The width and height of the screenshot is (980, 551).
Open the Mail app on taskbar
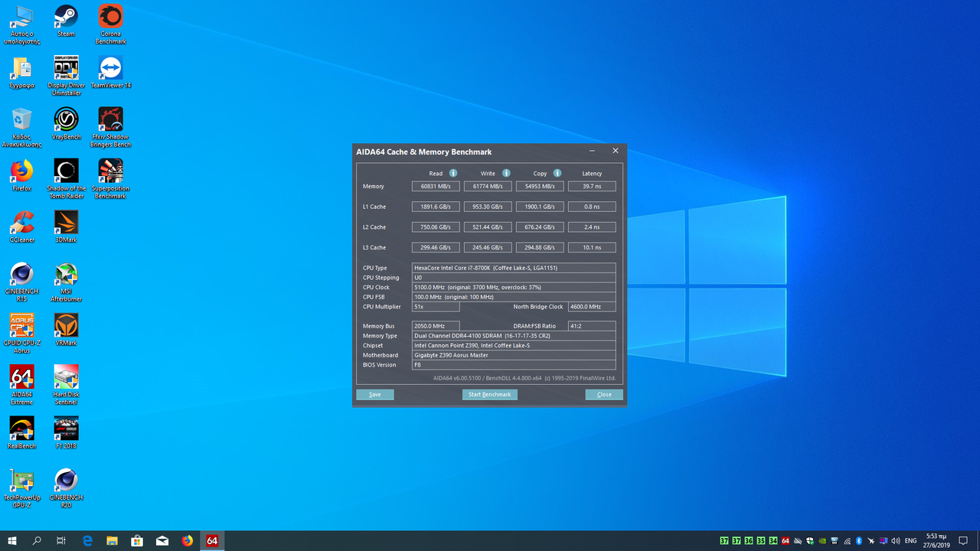[x=162, y=540]
